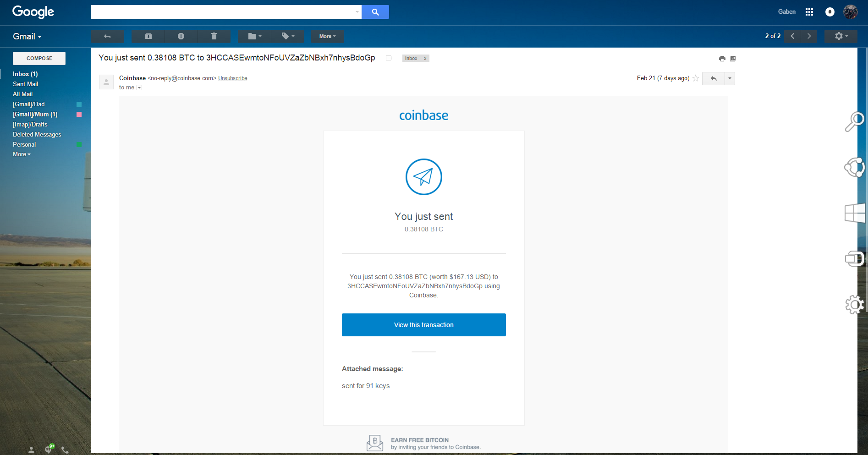
Task: Show details arrow beside 'to me'
Action: pos(139,88)
